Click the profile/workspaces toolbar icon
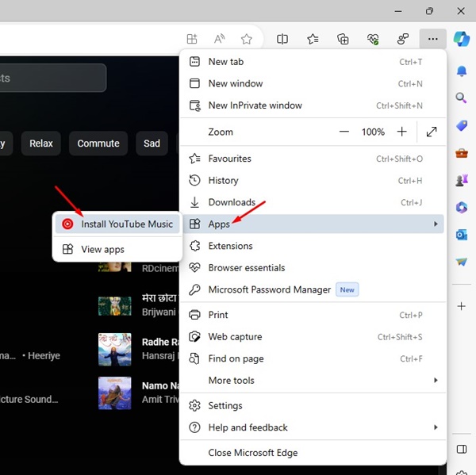The image size is (476, 475). click(403, 39)
